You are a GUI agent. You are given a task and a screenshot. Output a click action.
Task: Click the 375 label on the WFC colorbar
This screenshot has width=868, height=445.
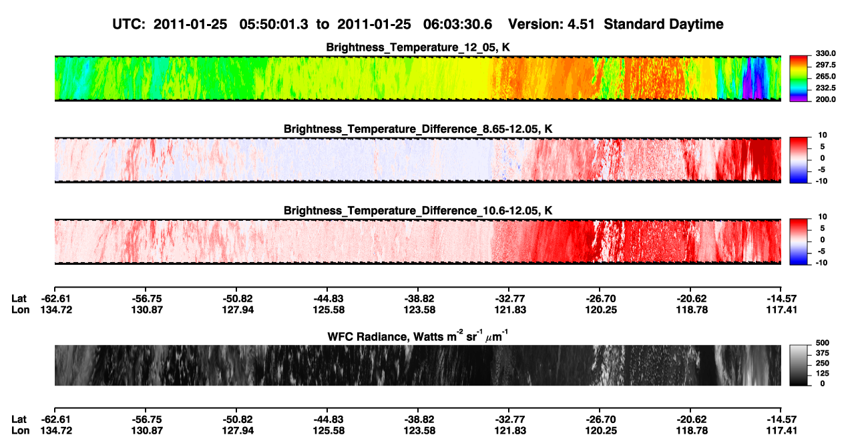click(822, 353)
